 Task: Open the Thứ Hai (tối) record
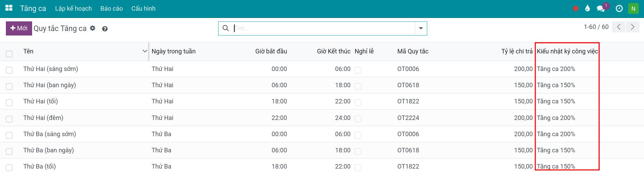point(41,101)
